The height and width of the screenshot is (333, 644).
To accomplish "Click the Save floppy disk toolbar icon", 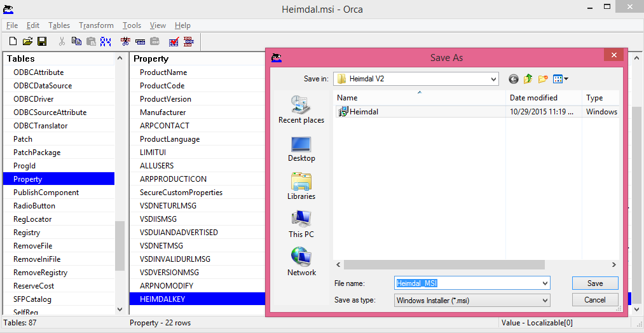I will pyautogui.click(x=42, y=41).
